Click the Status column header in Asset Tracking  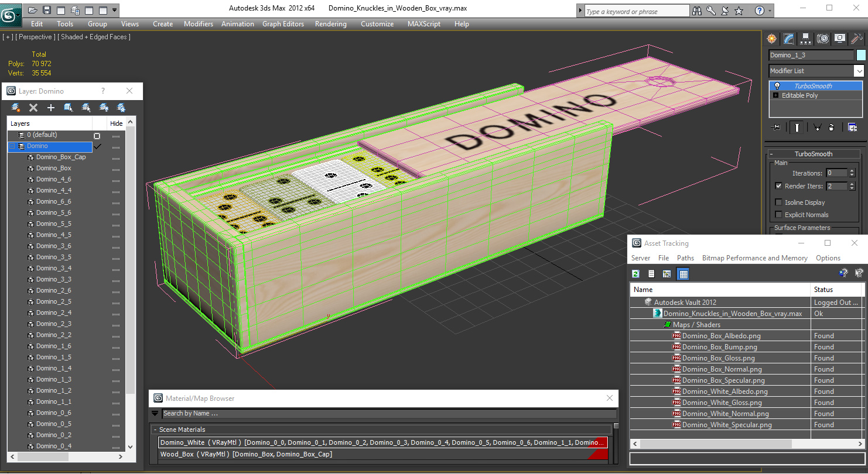(836, 290)
